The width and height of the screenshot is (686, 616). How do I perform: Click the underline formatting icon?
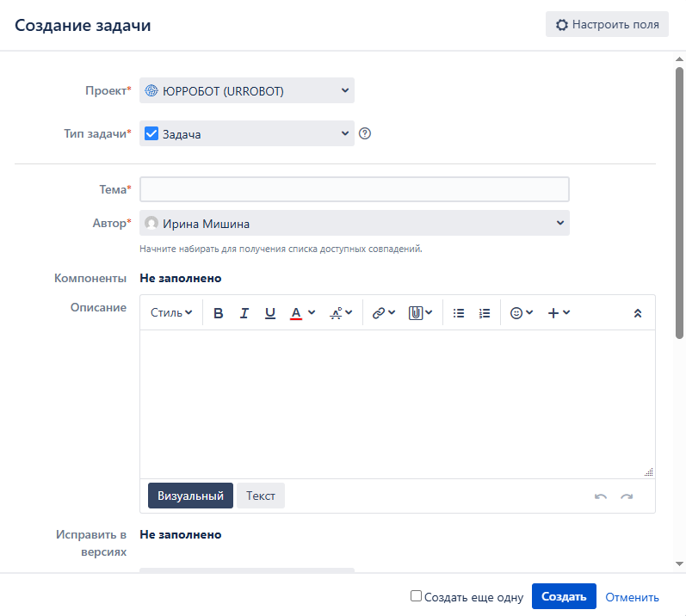tap(270, 313)
